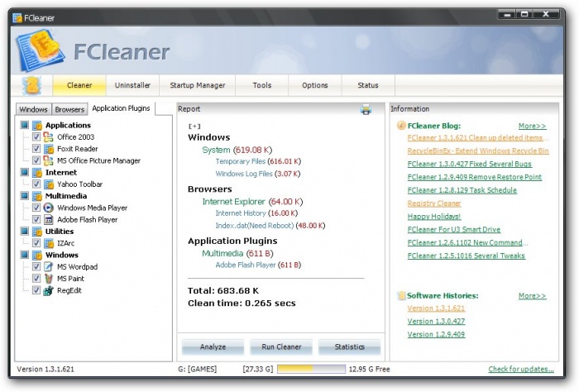Click the MS Office Picture Manager icon
Image resolution: width=579 pixels, height=392 pixels.
pos(48,160)
